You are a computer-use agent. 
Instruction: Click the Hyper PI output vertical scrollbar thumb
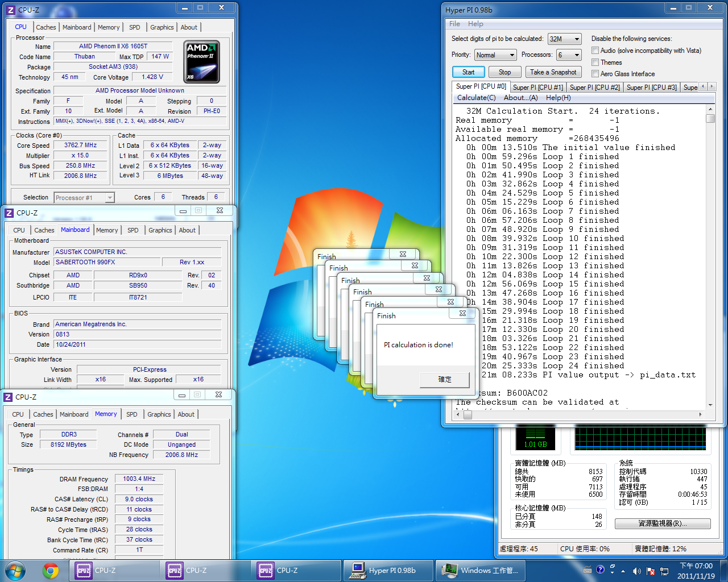pos(710,118)
